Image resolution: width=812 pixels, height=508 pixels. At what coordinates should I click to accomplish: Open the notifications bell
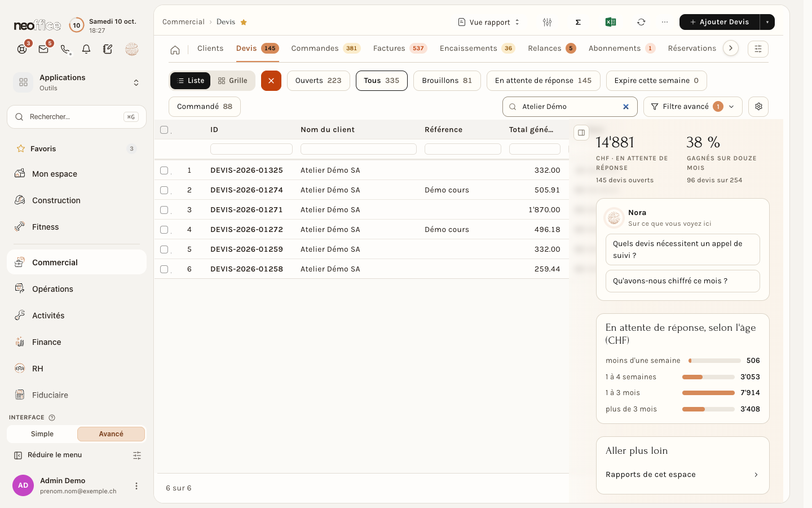[x=86, y=49]
